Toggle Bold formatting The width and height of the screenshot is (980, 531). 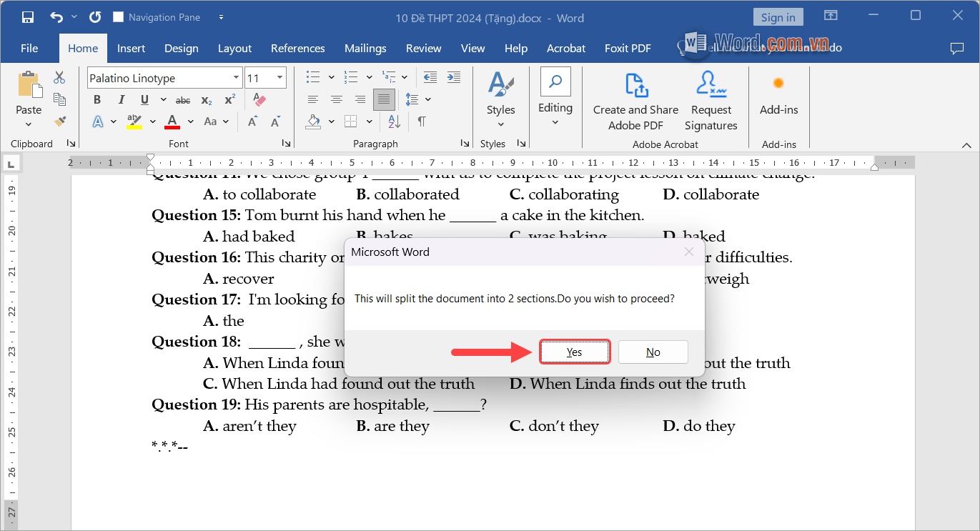pos(97,100)
